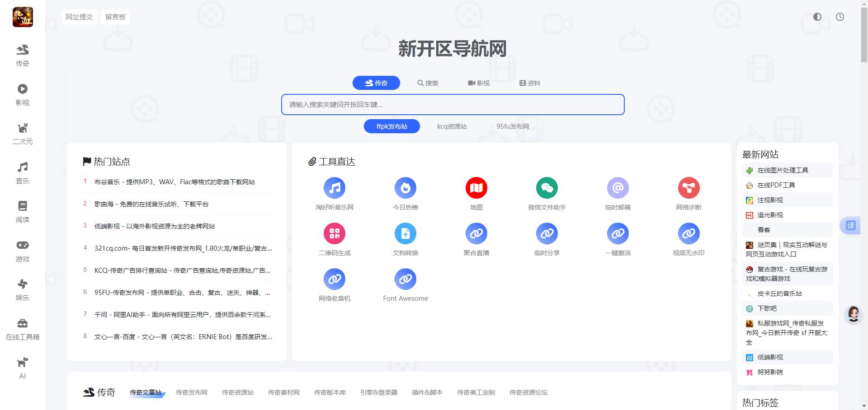Open the 传奇 sidebar category
Image resolution: width=868 pixels, height=410 pixels.
(23, 56)
